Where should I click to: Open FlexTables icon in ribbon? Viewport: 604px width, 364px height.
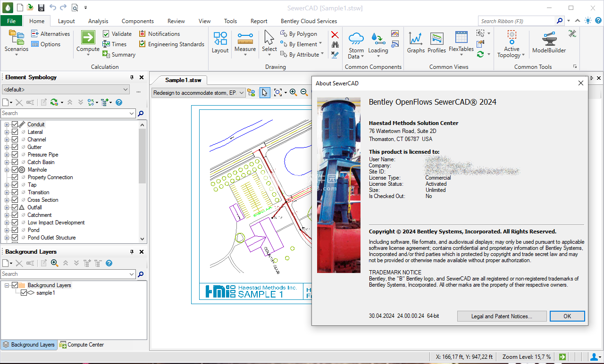(461, 38)
